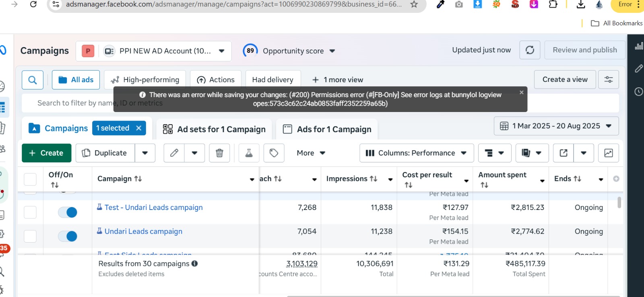Click the browser reload icon
Screen dimensions: 644x297
pyautogui.click(x=33, y=4)
